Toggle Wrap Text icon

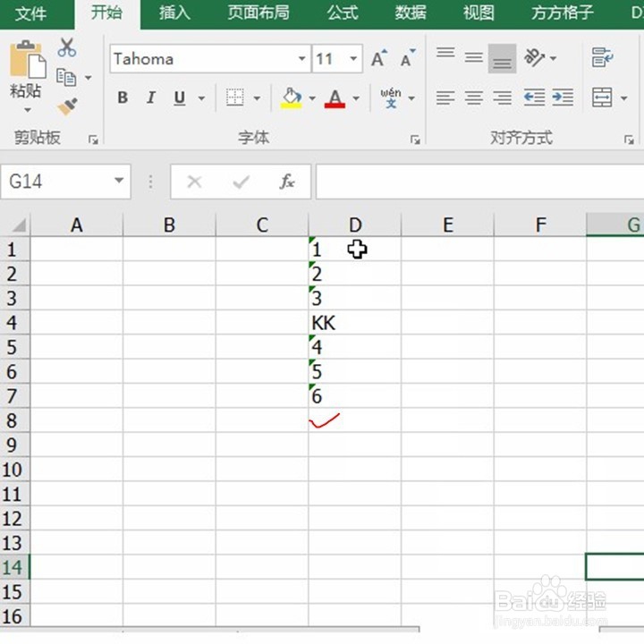click(x=602, y=57)
